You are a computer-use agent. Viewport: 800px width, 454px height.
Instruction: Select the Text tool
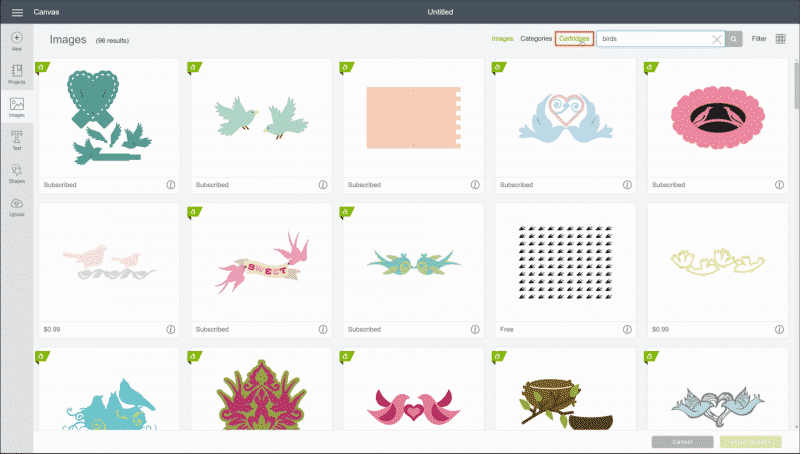[x=17, y=140]
